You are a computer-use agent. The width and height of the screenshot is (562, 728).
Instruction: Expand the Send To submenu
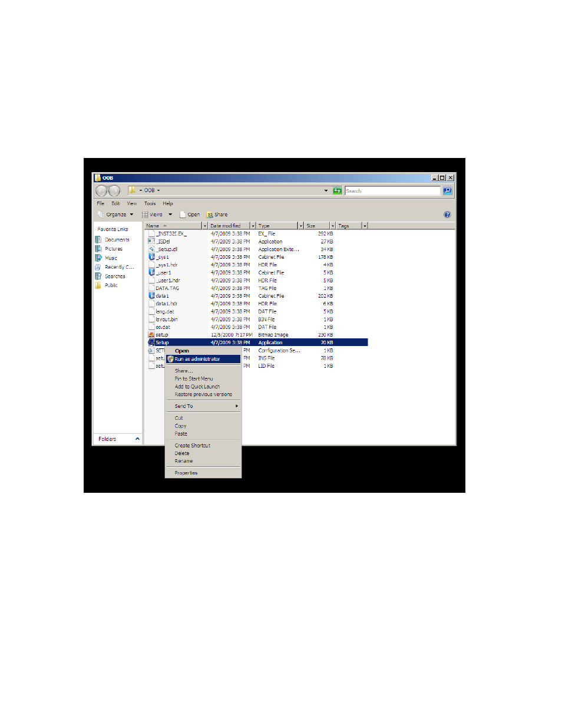[203, 406]
